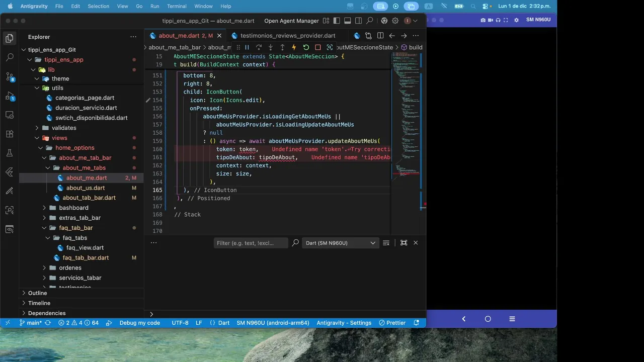Restart the debug session
This screenshot has height=362, width=644.
[306, 47]
